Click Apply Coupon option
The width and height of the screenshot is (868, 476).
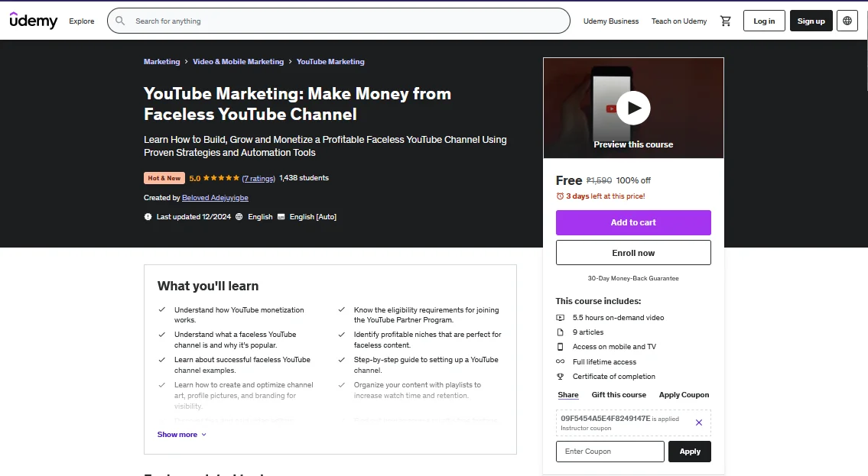(684, 395)
